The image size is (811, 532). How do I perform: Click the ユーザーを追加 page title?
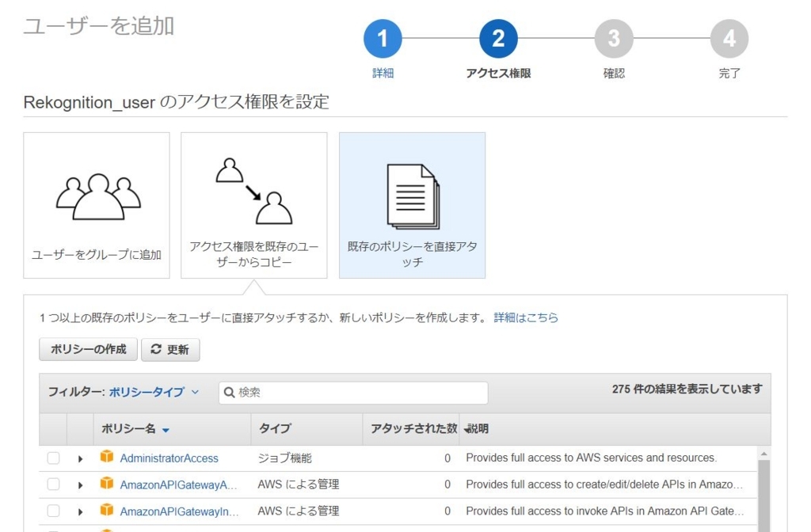click(x=99, y=26)
